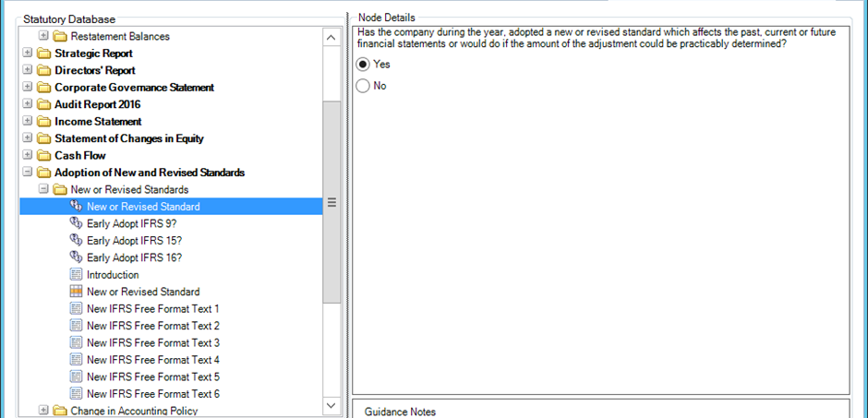The width and height of the screenshot is (868, 418).
Task: Click New IFRS Free Format Text 1 icon
Action: 76,308
